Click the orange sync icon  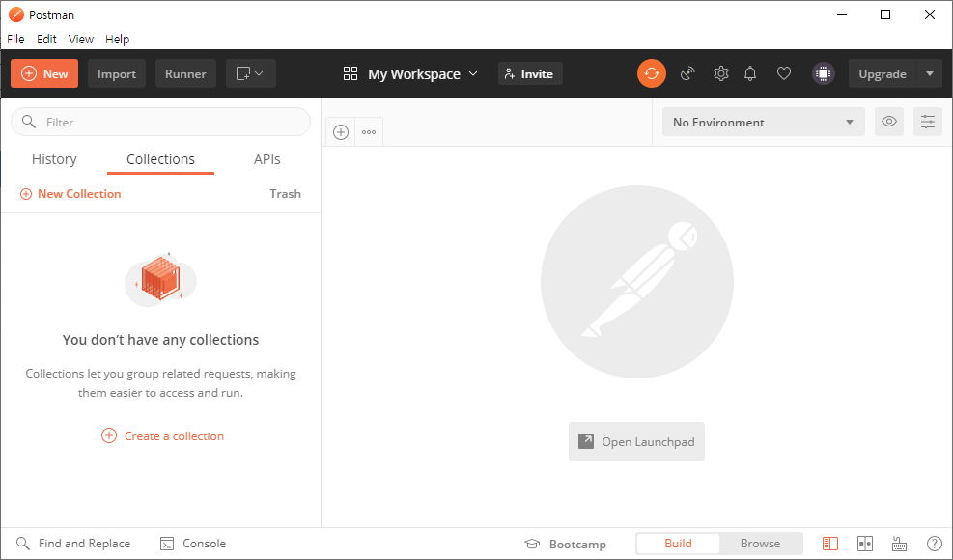[x=651, y=73]
